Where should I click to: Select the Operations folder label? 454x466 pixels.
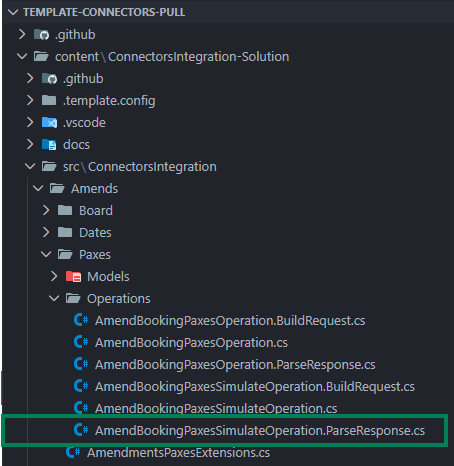[119, 299]
